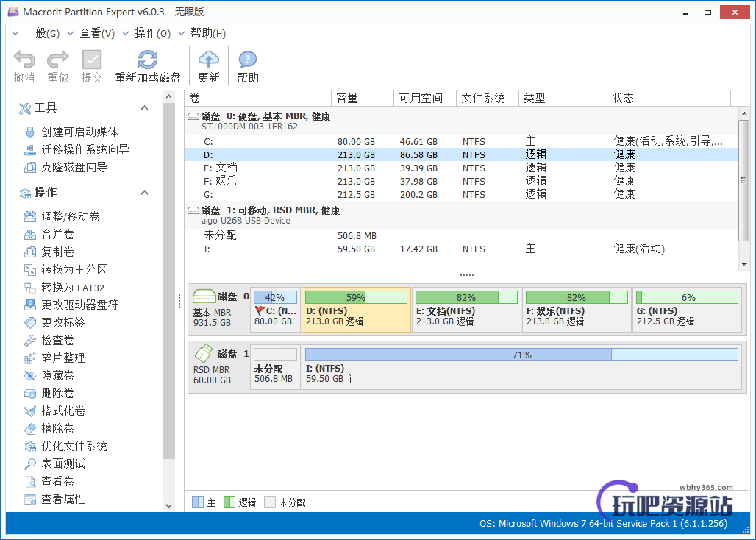Select 更改标签 operation
The image size is (756, 540).
[55, 322]
